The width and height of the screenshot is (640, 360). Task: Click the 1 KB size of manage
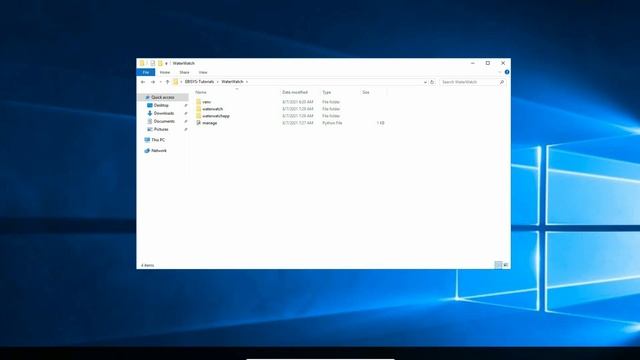pyautogui.click(x=380, y=123)
